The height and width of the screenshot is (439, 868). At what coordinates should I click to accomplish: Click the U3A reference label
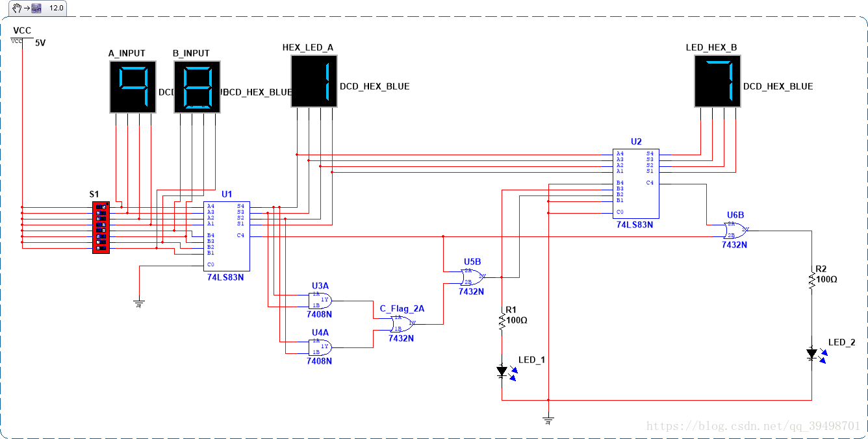click(320, 285)
